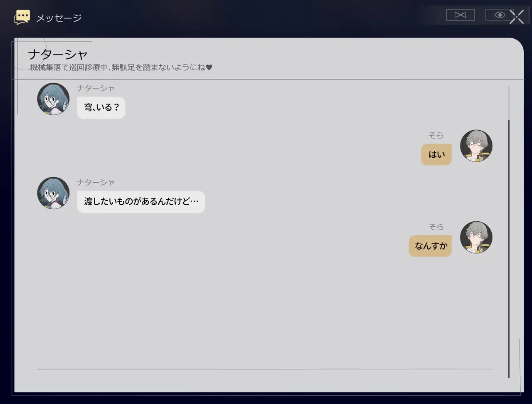Screen dimensions: 532x404
Task: Click sender name そら above なんすか
Action: click(436, 227)
